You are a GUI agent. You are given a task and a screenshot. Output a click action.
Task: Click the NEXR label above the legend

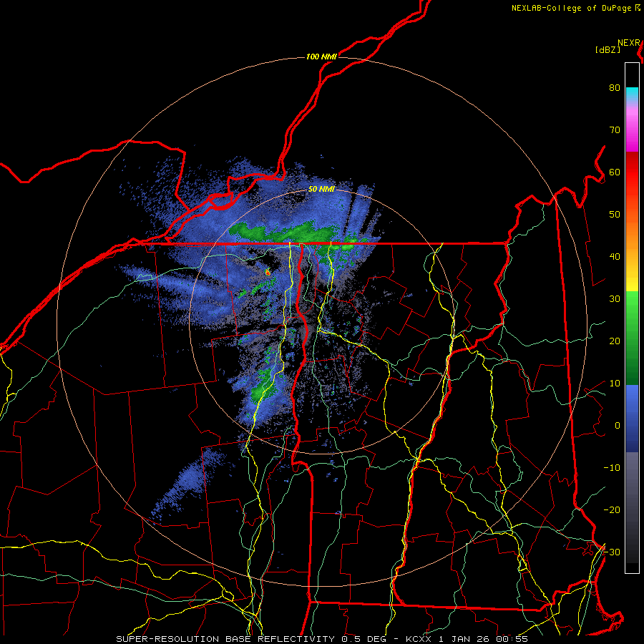(x=629, y=43)
